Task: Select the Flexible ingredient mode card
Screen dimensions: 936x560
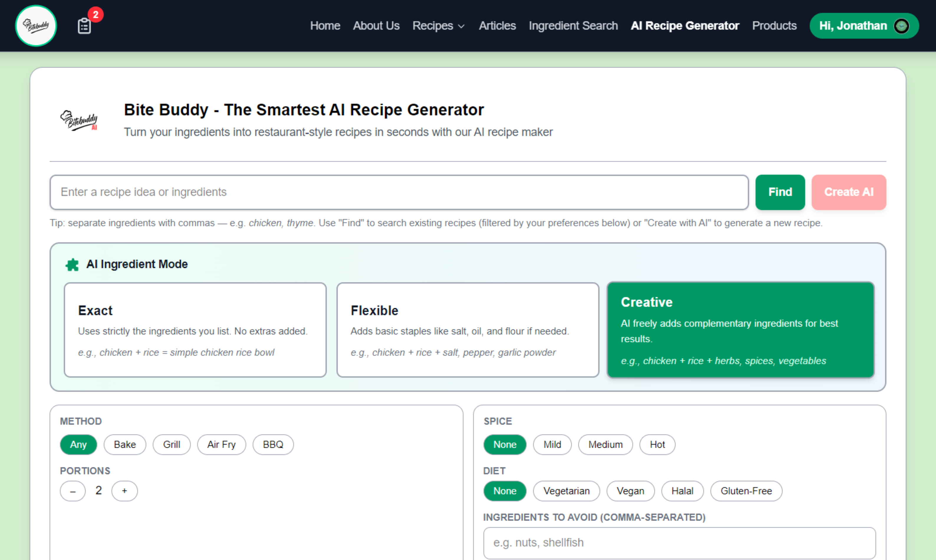Action: click(467, 330)
